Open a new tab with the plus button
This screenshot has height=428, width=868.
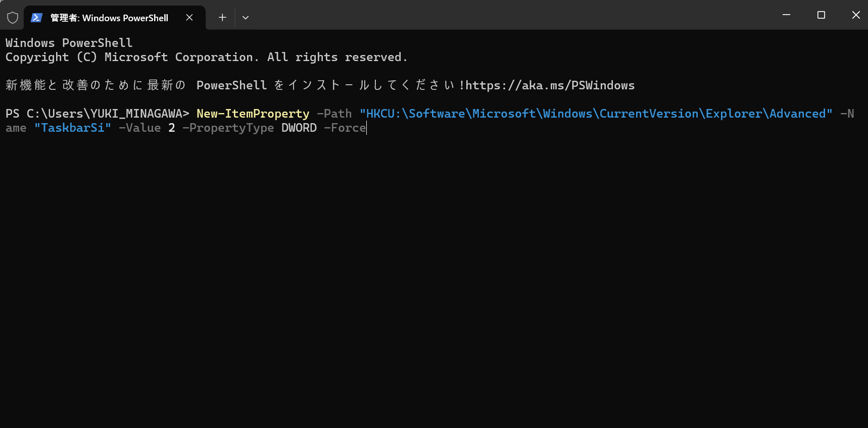click(222, 18)
